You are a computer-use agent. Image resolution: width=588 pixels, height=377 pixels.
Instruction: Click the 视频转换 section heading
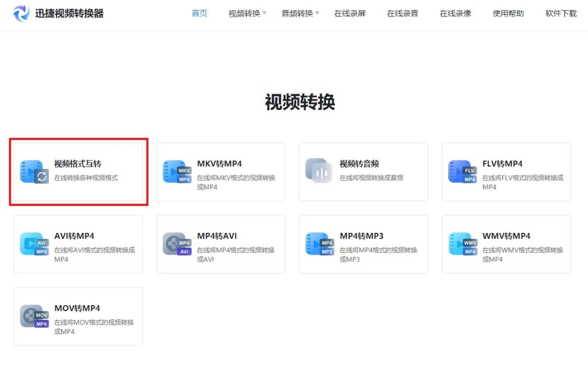[300, 102]
